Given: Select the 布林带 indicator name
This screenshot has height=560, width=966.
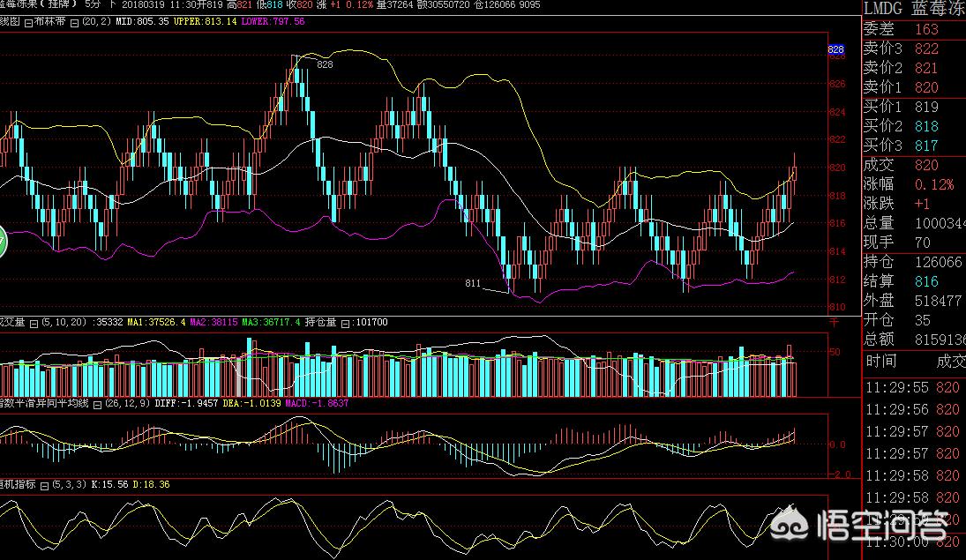Looking at the screenshot, I should (x=50, y=21).
